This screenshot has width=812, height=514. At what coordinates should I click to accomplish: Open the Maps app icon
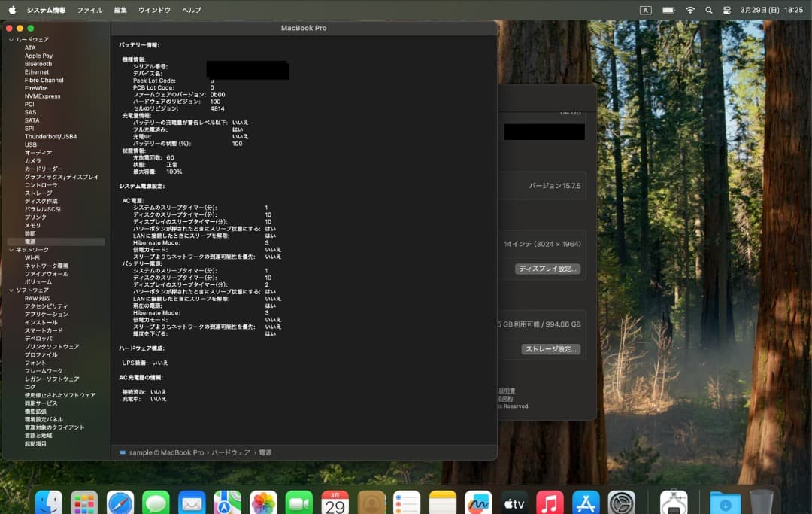(228, 499)
